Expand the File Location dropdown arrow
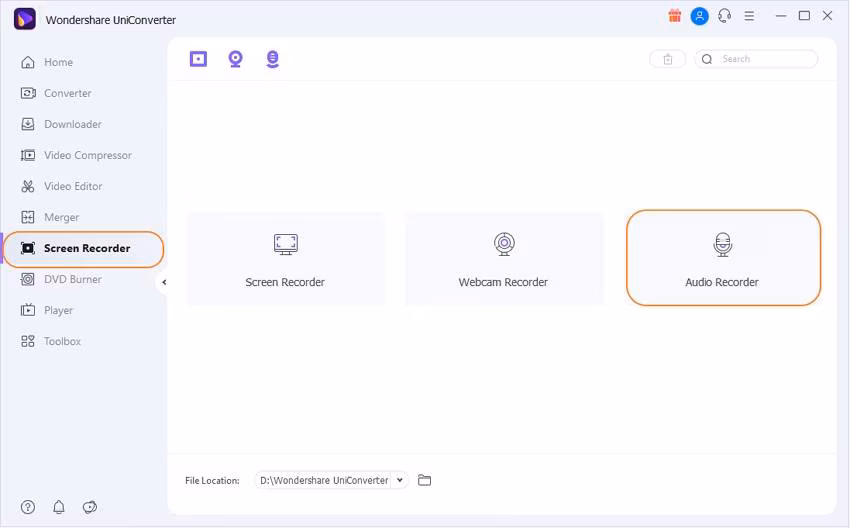This screenshot has width=850, height=528. pos(400,480)
